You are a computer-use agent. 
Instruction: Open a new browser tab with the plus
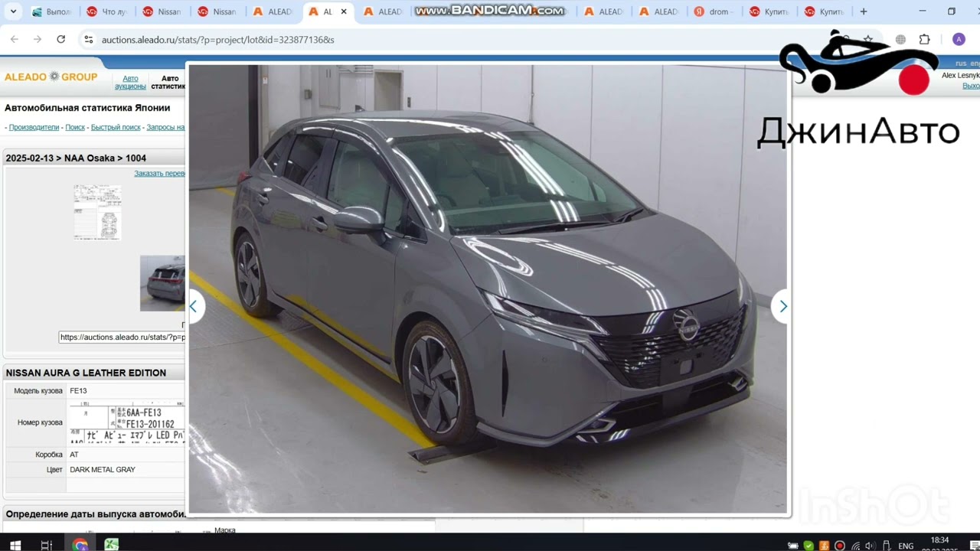[864, 11]
